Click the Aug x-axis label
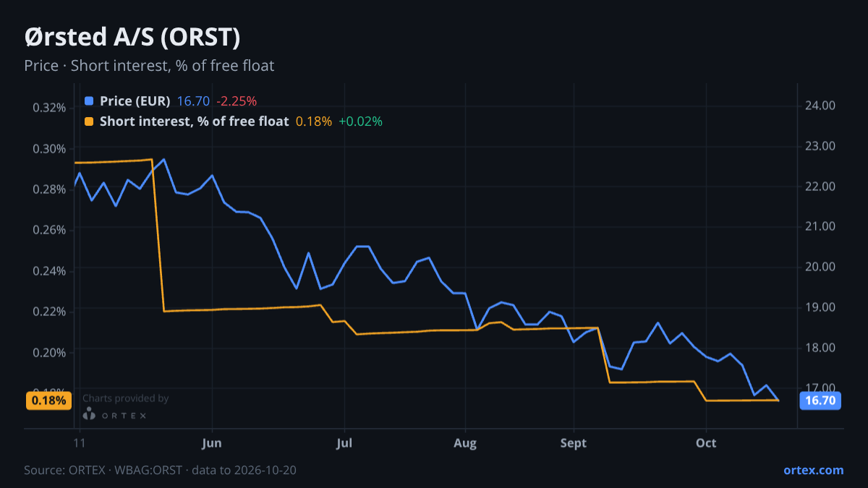 [465, 442]
